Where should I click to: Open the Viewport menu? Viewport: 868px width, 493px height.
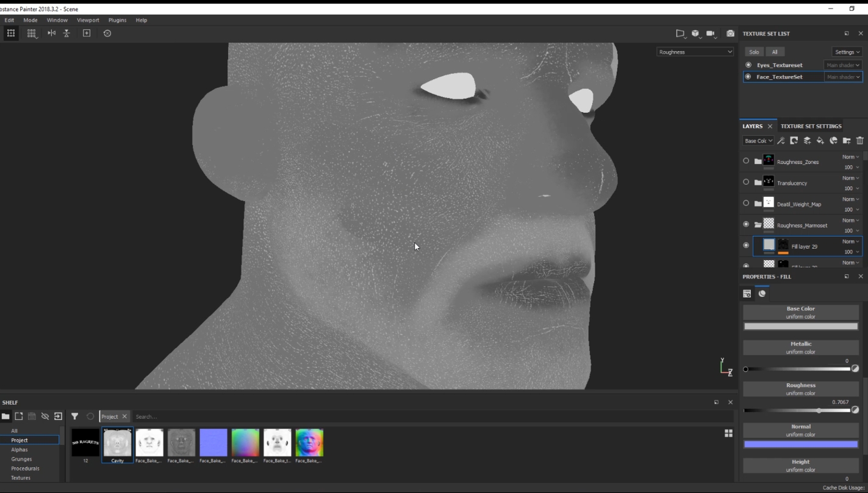click(88, 20)
